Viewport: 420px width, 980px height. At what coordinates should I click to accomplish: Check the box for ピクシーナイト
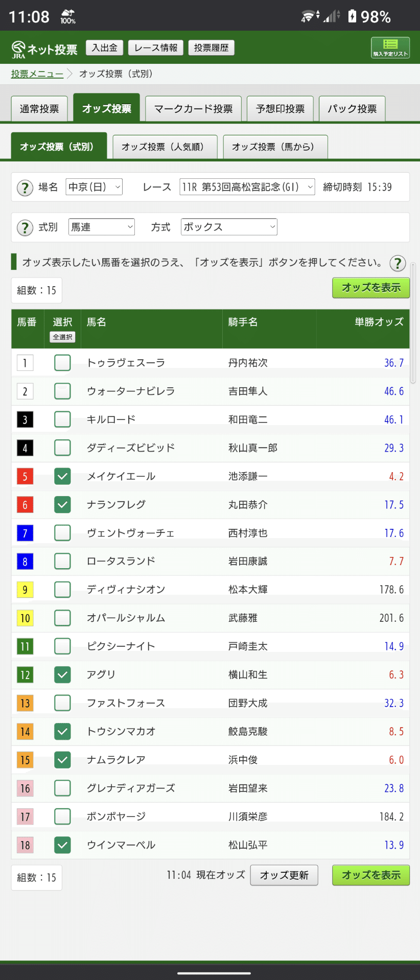pos(62,646)
